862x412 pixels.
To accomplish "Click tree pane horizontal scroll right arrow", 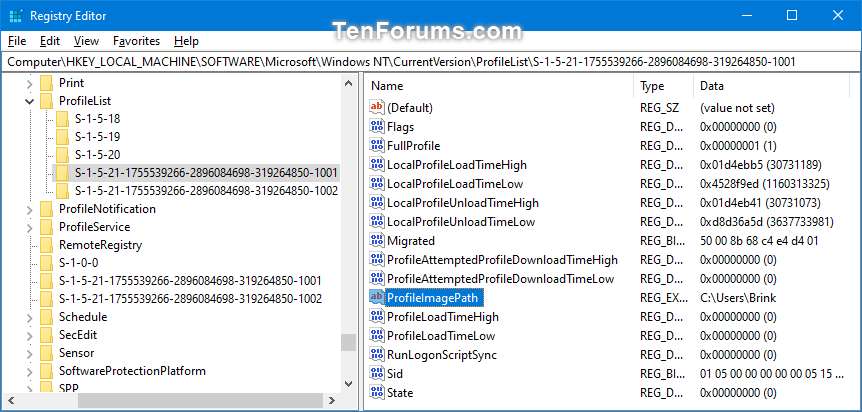I will (331, 400).
